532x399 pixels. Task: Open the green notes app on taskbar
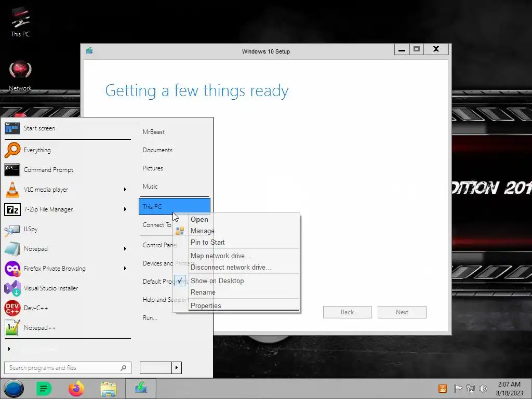(x=44, y=389)
